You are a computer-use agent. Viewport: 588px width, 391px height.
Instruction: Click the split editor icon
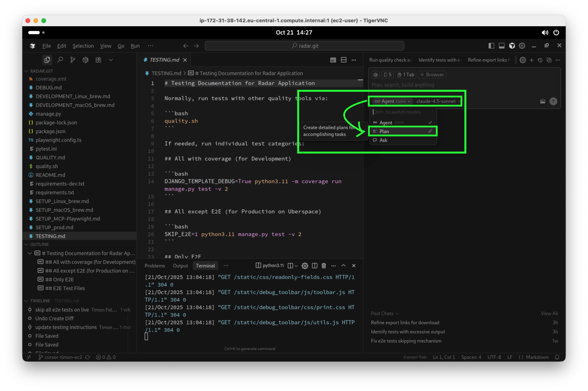tap(343, 60)
